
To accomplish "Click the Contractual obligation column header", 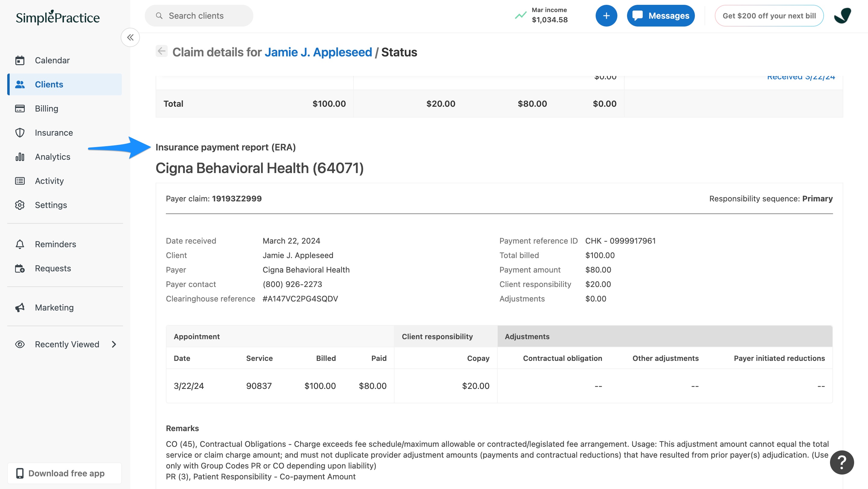I will pyautogui.click(x=562, y=358).
